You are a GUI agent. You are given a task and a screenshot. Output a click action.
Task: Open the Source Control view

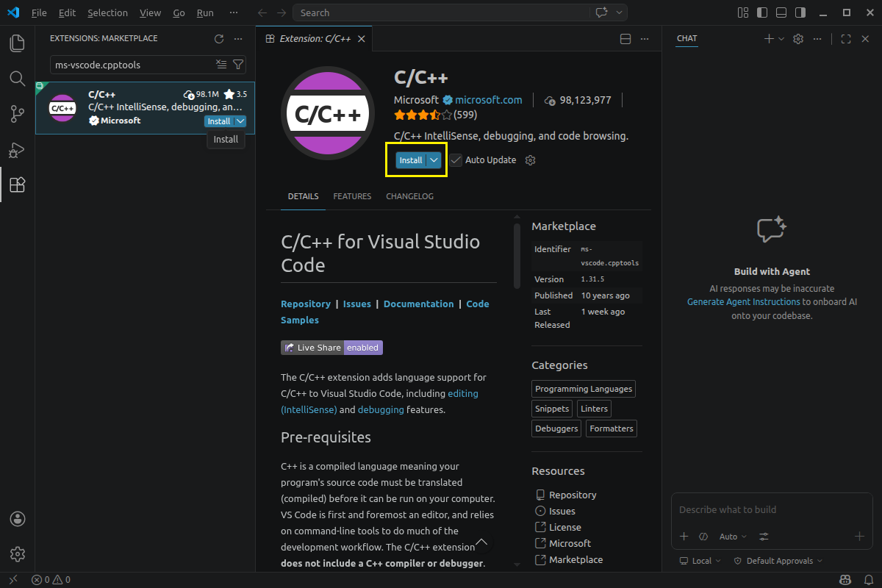click(x=18, y=113)
